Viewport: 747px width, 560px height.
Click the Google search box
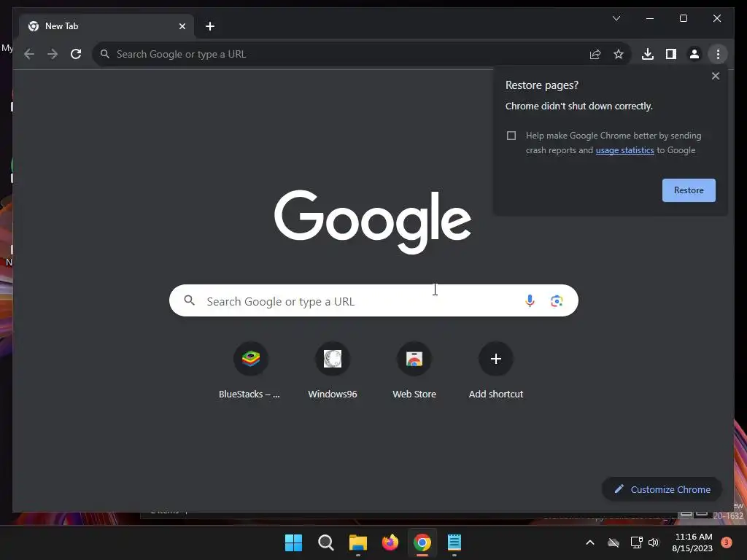373,301
